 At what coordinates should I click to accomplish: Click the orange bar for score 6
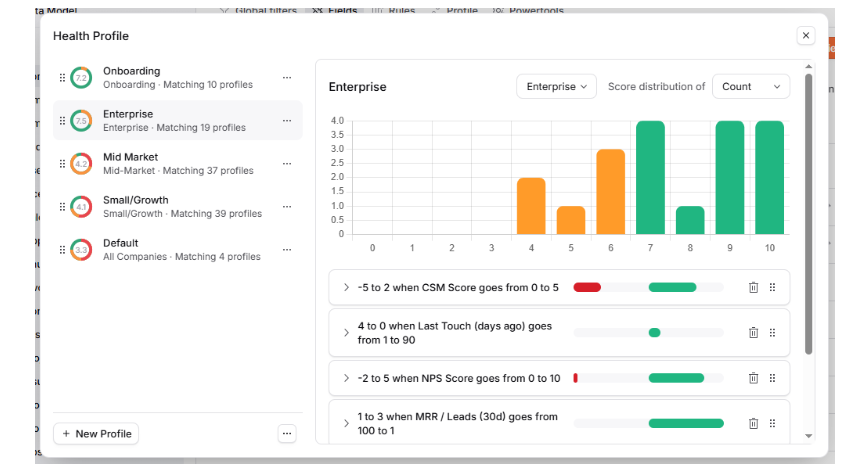(611, 192)
